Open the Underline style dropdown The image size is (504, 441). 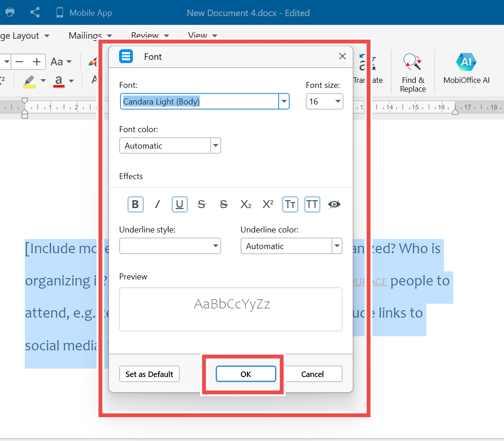point(170,246)
